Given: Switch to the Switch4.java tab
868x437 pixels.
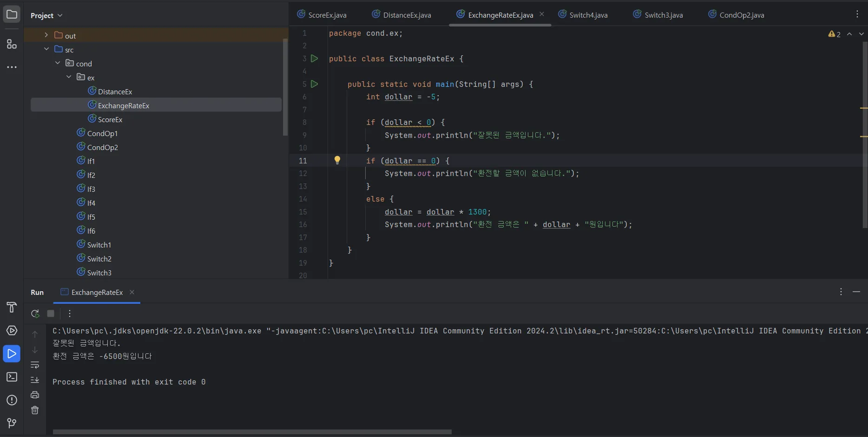Looking at the screenshot, I should click(x=583, y=15).
